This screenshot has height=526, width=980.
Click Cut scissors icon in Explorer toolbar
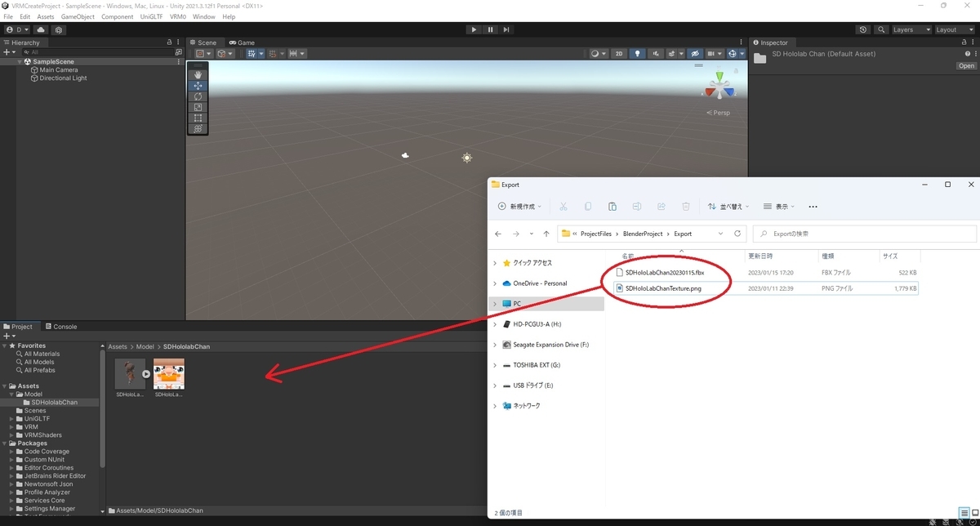(563, 207)
